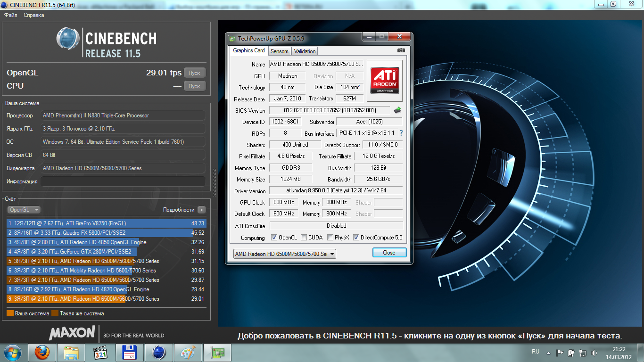Open the Справка menu
This screenshot has height=362, width=644.
[34, 15]
